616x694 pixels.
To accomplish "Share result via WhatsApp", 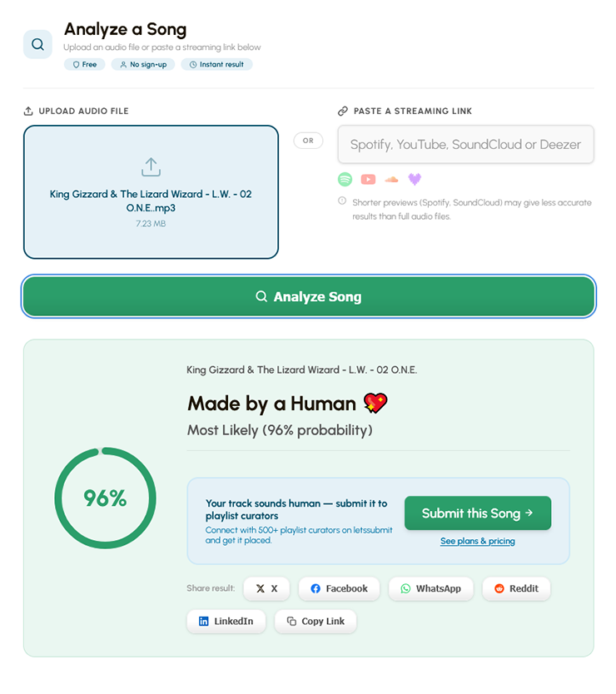I will click(431, 588).
